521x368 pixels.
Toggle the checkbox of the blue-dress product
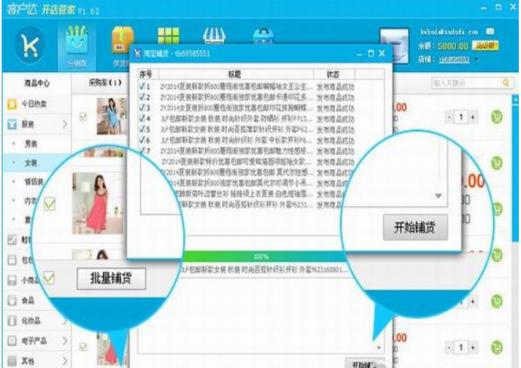(83, 117)
